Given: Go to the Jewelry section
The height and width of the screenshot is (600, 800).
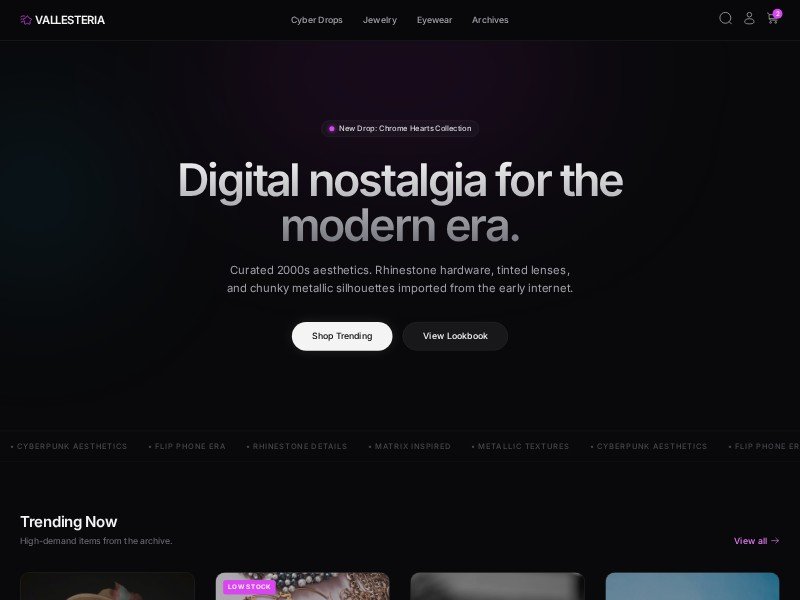Looking at the screenshot, I should tap(380, 20).
